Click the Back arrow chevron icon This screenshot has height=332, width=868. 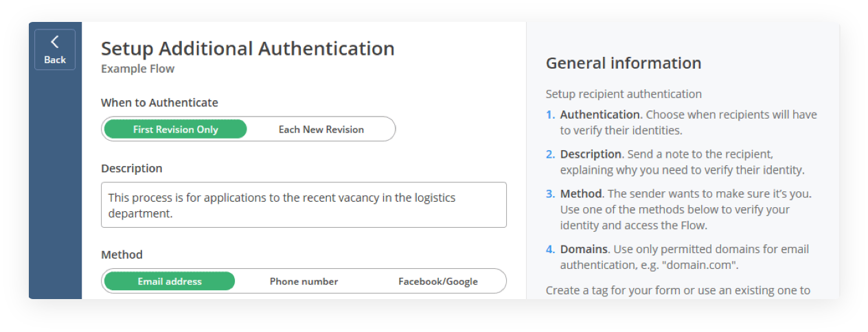pyautogui.click(x=55, y=42)
